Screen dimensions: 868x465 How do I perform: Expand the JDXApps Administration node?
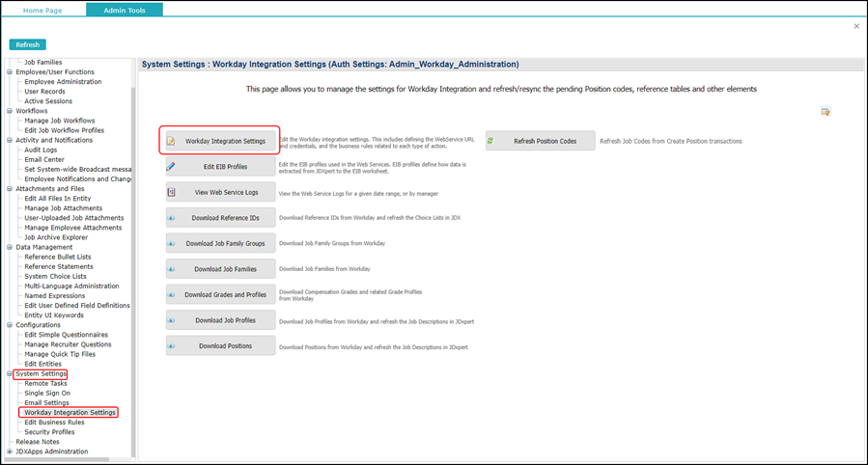pos(10,451)
